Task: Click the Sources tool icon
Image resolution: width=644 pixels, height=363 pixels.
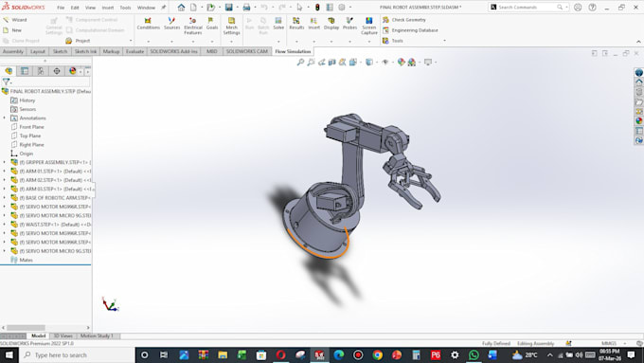Action: tap(171, 21)
